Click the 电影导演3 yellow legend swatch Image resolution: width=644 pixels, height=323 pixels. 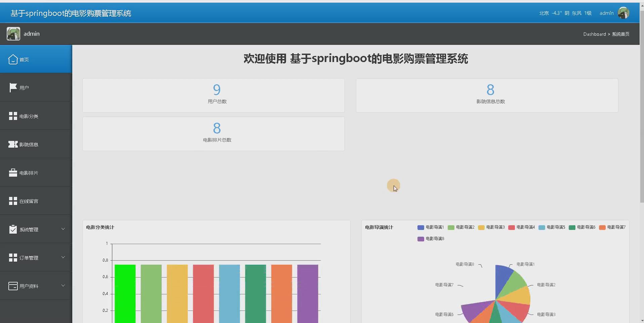click(481, 227)
